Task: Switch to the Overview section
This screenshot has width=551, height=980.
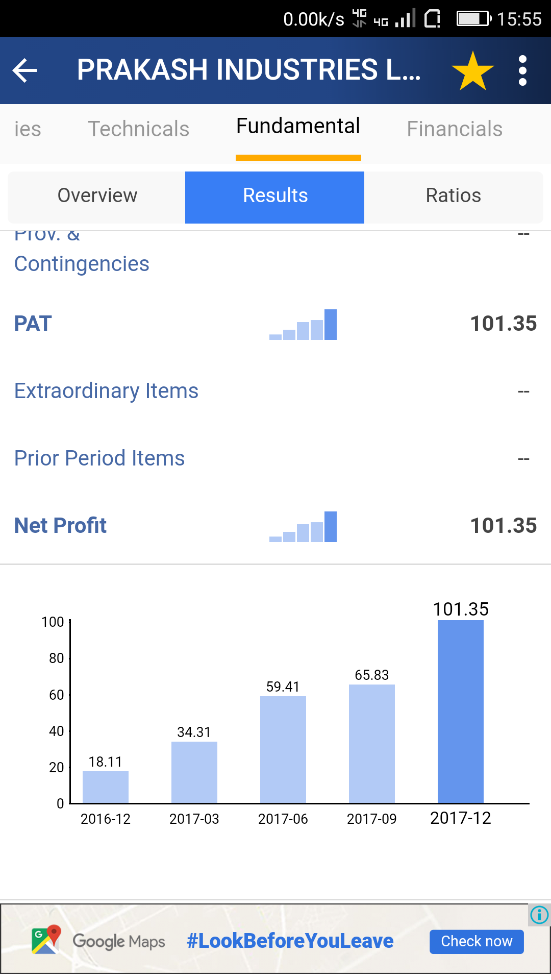Action: point(97,196)
